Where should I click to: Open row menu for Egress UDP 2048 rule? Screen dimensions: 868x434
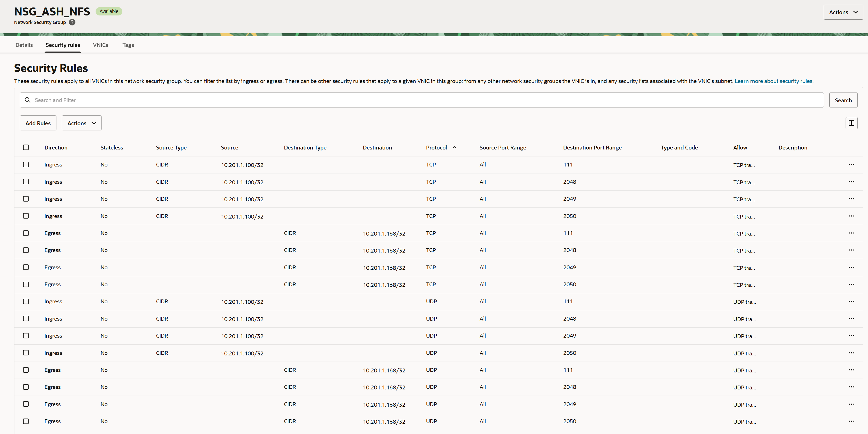(851, 387)
